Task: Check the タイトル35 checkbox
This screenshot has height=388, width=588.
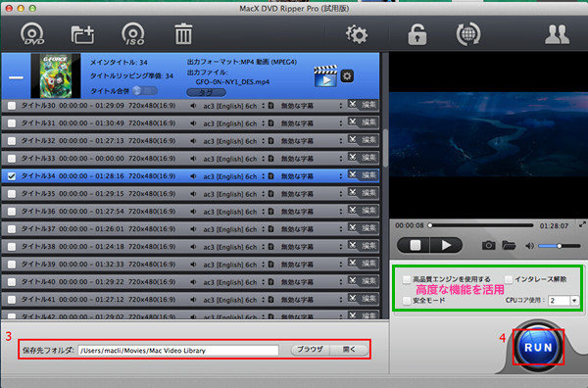Action: [12, 194]
